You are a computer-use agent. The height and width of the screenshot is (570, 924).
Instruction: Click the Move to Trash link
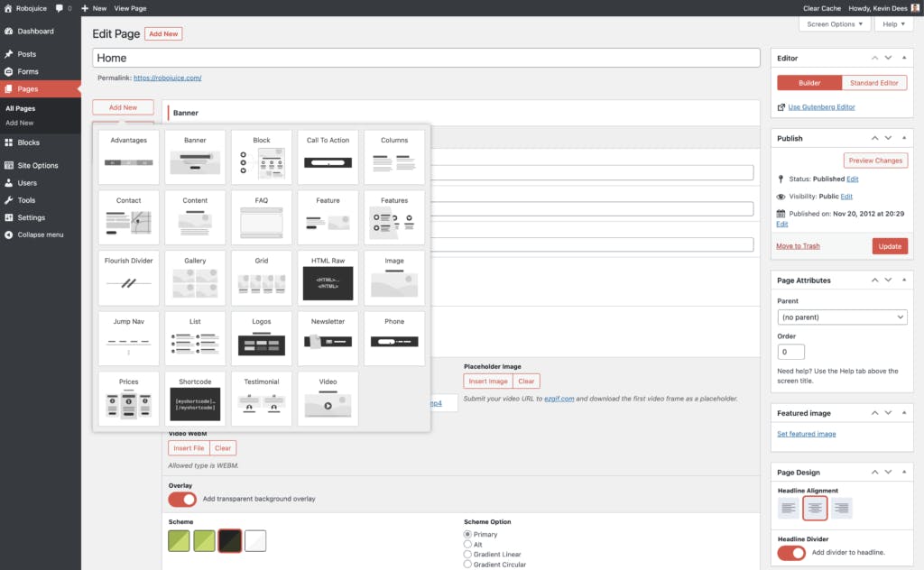[798, 246]
